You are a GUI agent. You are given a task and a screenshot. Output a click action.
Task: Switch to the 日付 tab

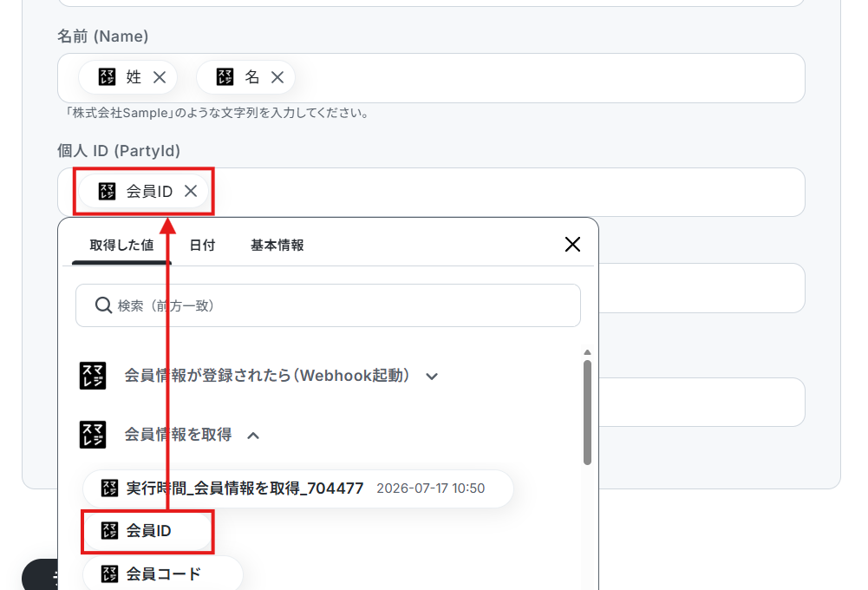(202, 246)
